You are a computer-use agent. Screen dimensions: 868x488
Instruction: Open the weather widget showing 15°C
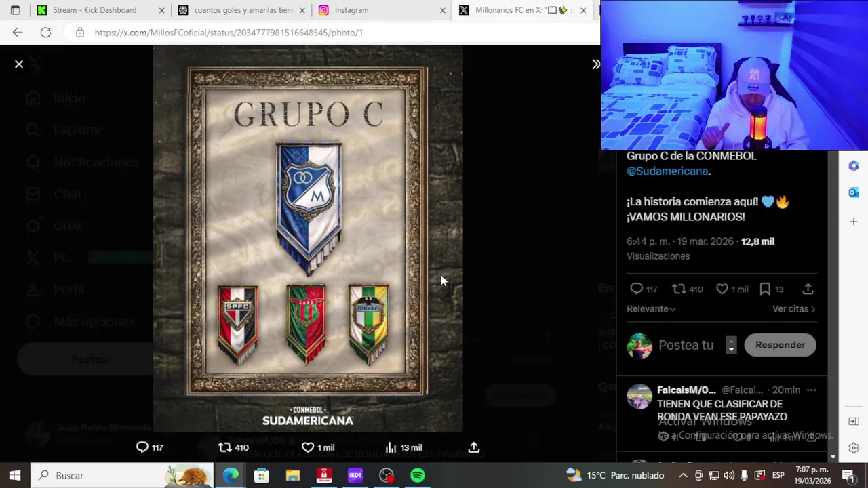(615, 476)
